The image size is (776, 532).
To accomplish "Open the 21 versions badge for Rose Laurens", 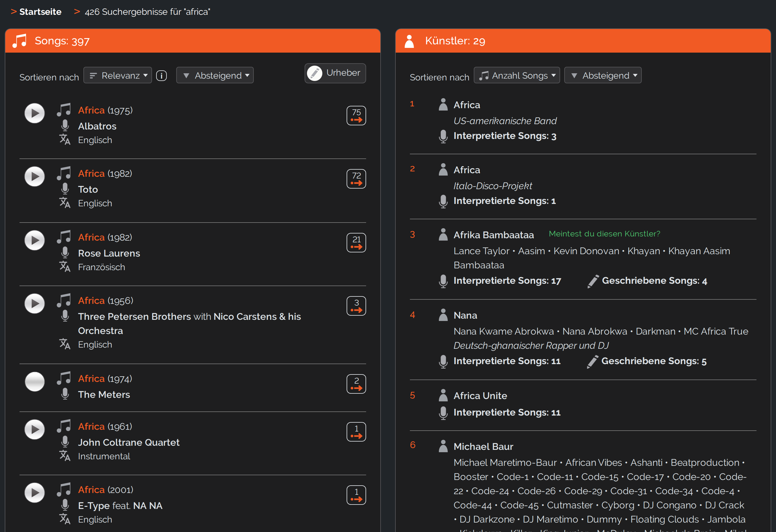I will 356,243.
